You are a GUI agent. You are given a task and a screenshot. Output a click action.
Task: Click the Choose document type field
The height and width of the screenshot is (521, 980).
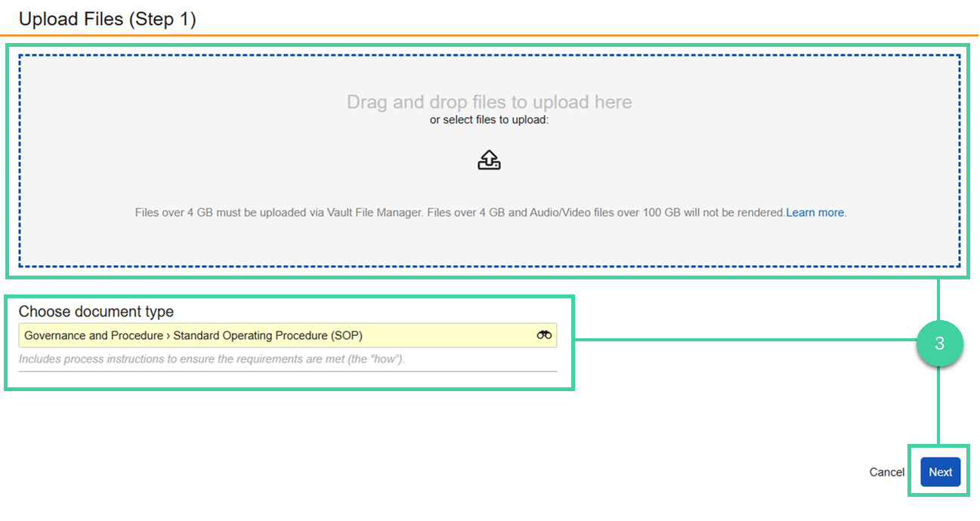coord(288,335)
